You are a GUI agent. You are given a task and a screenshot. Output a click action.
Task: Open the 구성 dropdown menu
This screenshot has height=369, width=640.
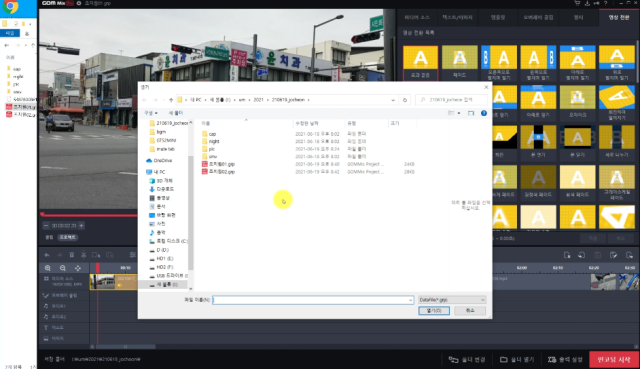coord(151,113)
